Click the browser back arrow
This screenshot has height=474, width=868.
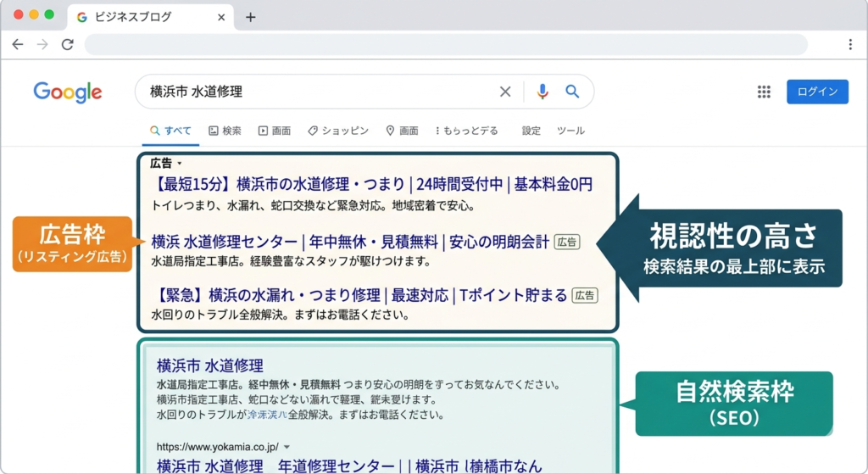click(x=17, y=44)
